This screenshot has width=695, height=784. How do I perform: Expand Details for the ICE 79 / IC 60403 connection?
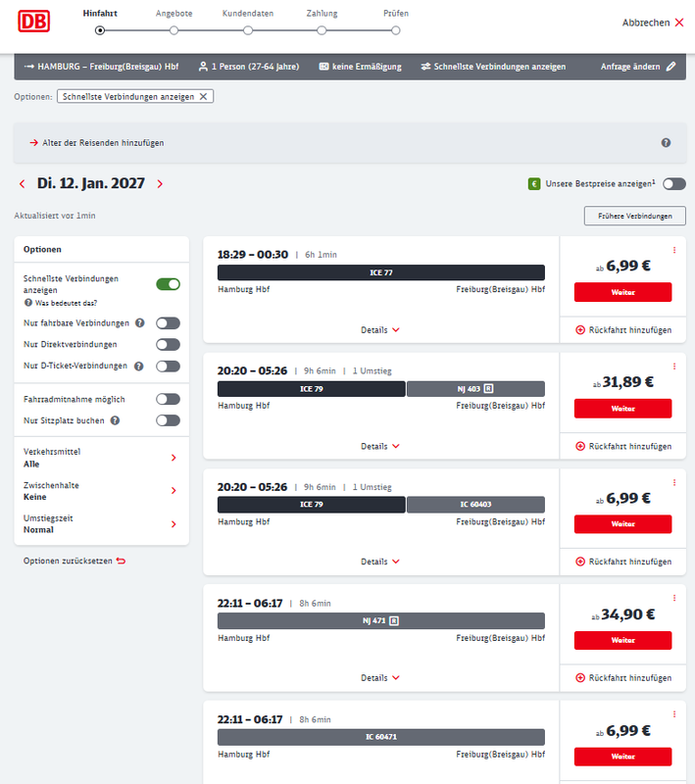click(380, 562)
